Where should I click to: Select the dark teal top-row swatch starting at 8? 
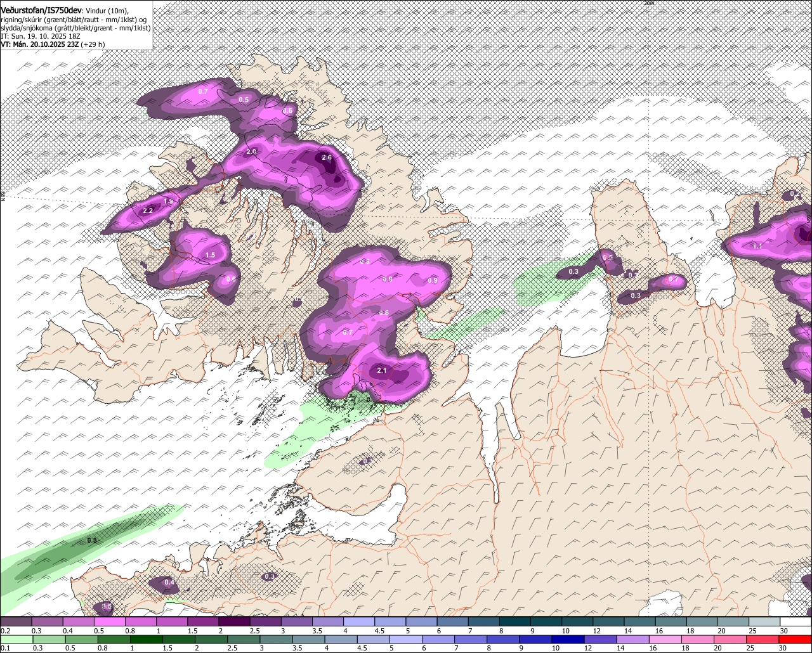(x=516, y=622)
